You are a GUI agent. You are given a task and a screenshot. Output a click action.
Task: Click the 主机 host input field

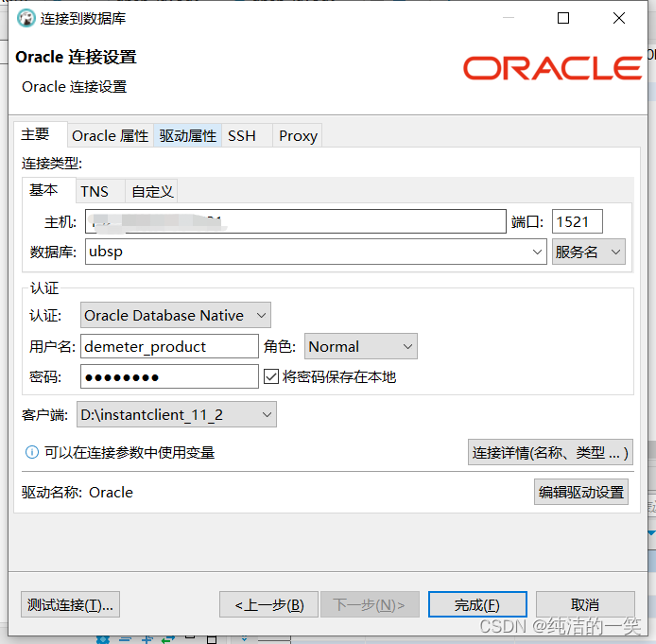[x=296, y=221]
